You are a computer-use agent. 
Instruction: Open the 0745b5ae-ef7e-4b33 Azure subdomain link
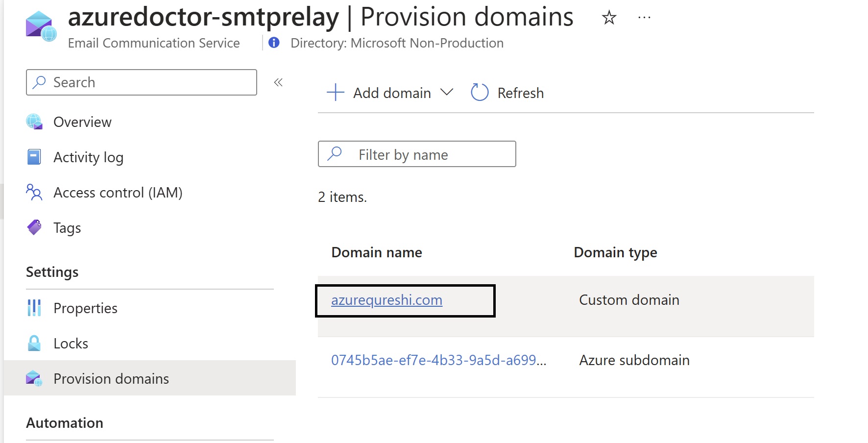438,360
